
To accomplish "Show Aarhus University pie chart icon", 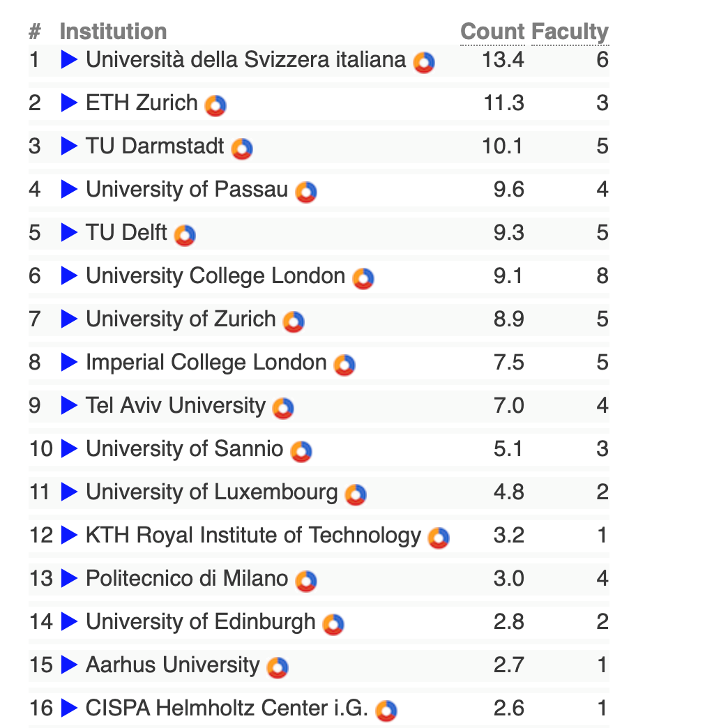I will pyautogui.click(x=278, y=667).
